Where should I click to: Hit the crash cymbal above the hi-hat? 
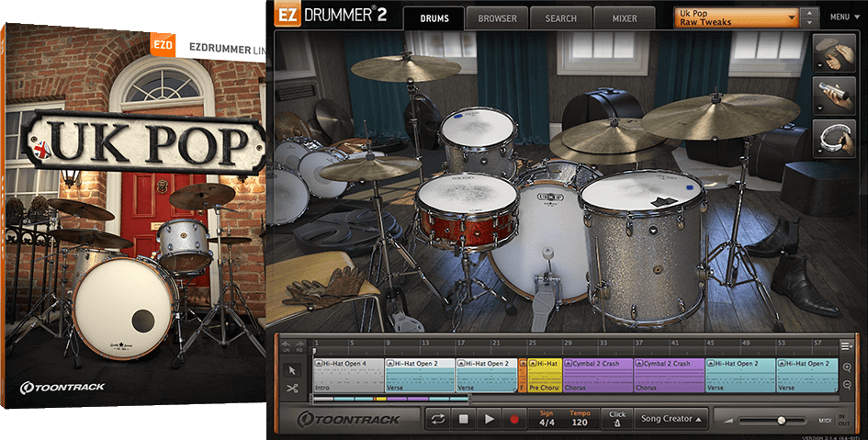click(x=406, y=68)
